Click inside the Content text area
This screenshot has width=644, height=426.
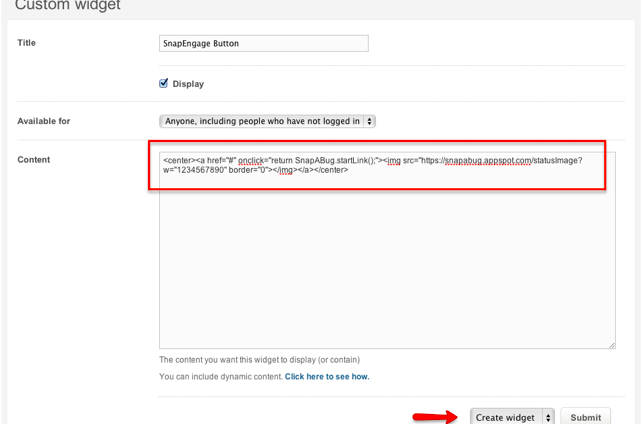pyautogui.click(x=387, y=251)
